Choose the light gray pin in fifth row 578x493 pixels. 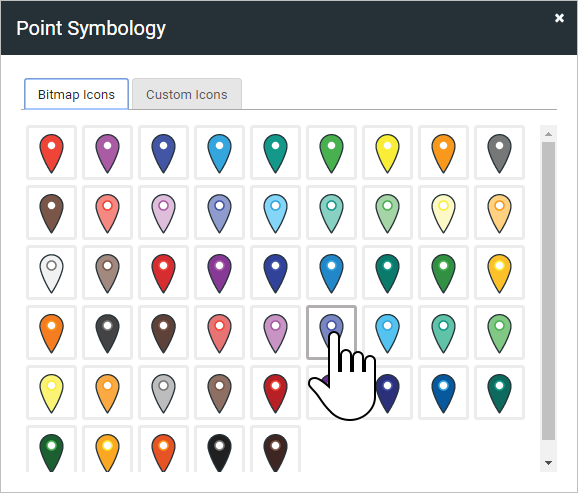point(163,393)
